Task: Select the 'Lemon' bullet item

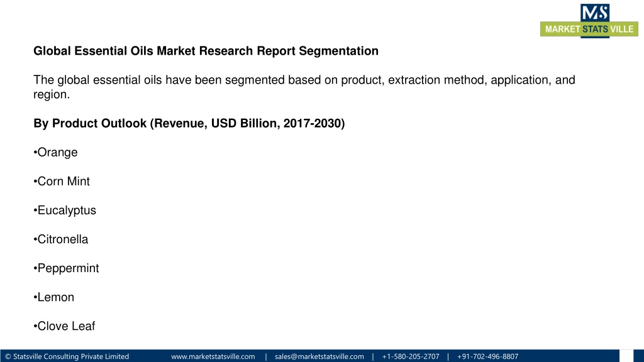Action: 54,297
